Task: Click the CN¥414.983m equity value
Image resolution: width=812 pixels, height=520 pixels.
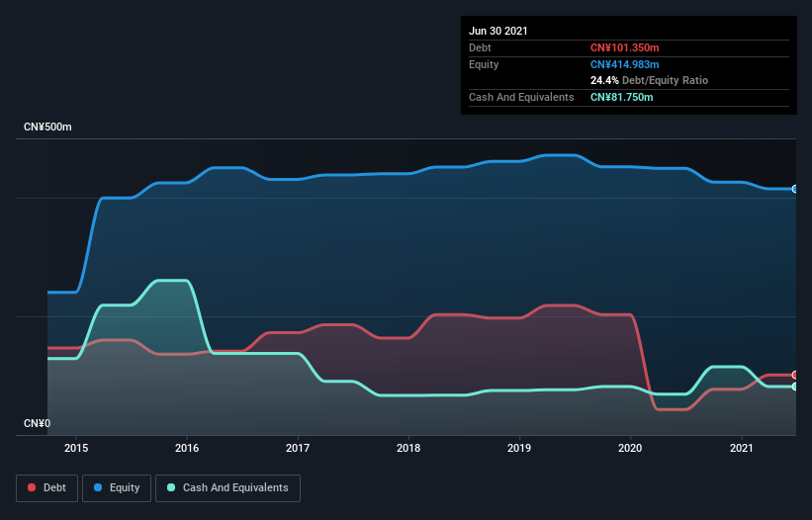Action: coord(624,64)
